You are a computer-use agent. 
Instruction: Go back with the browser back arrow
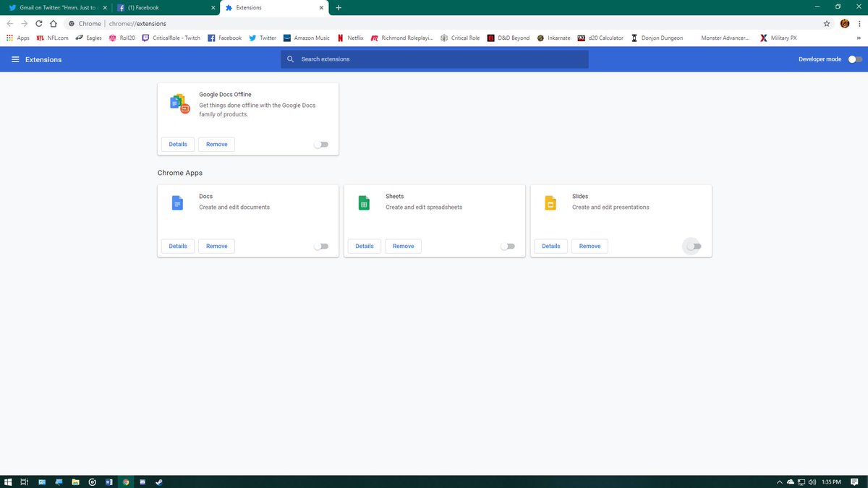[9, 23]
